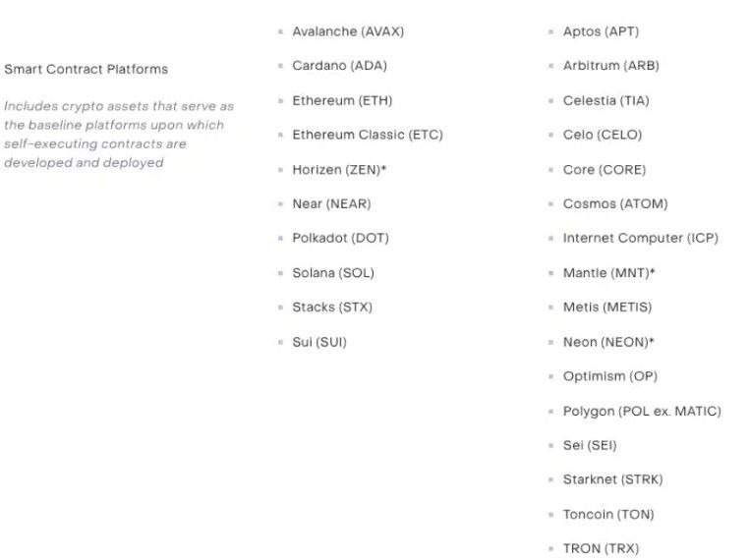This screenshot has height=560, width=750.
Task: Select the Ethereum Classic (ETC) item
Action: 368,135
